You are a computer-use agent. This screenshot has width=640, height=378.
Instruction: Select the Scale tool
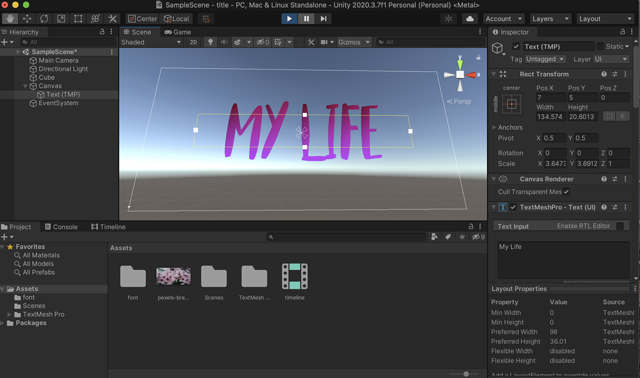pos(61,19)
